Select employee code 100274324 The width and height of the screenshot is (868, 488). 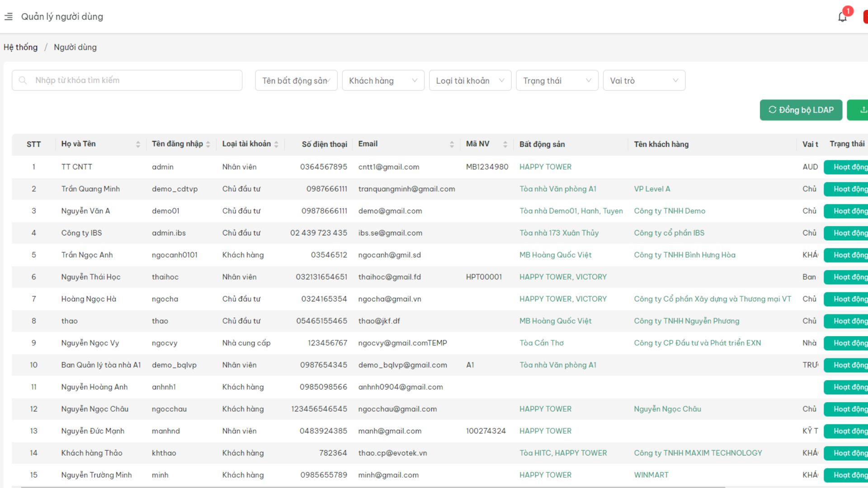[x=486, y=431]
